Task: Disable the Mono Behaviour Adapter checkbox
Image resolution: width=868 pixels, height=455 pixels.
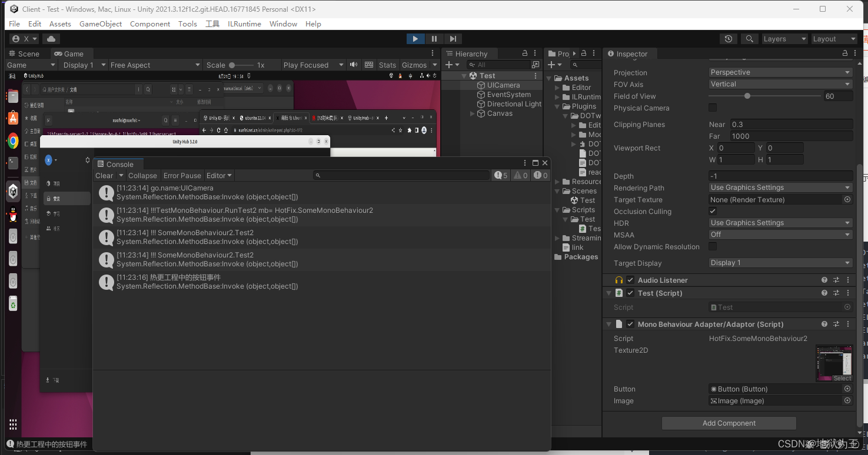Action: tap(630, 324)
